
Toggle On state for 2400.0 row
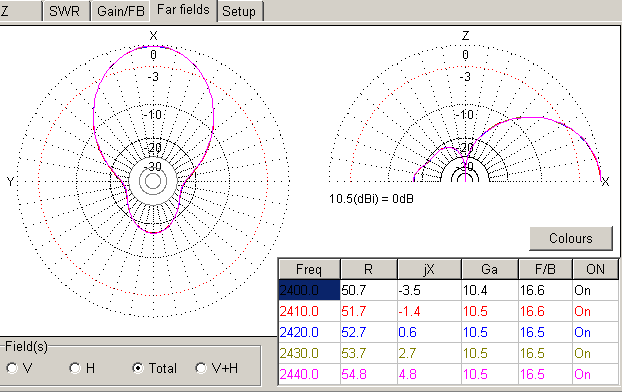(595, 290)
